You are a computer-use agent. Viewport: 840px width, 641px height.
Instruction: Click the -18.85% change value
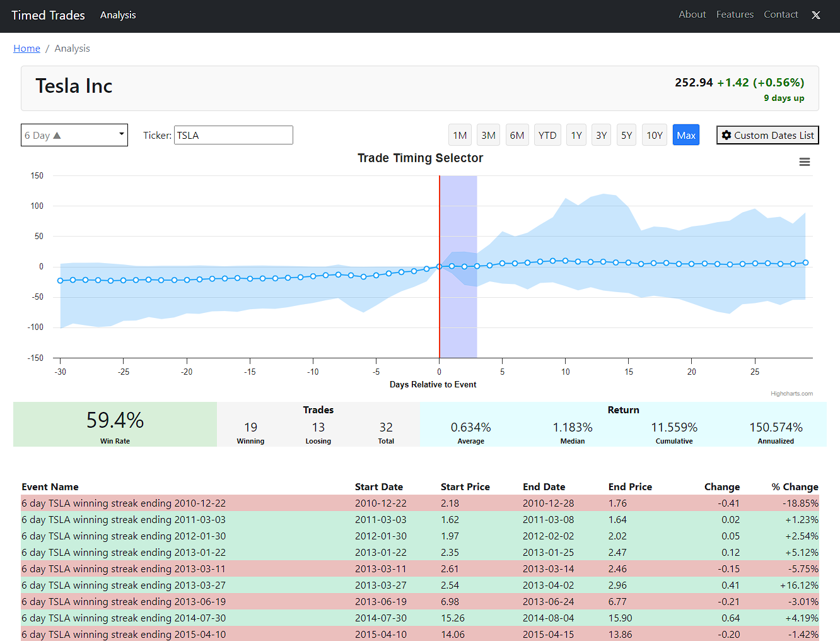pos(800,503)
